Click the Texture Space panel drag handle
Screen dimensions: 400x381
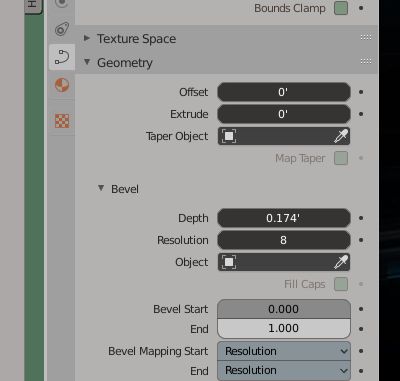click(x=366, y=37)
